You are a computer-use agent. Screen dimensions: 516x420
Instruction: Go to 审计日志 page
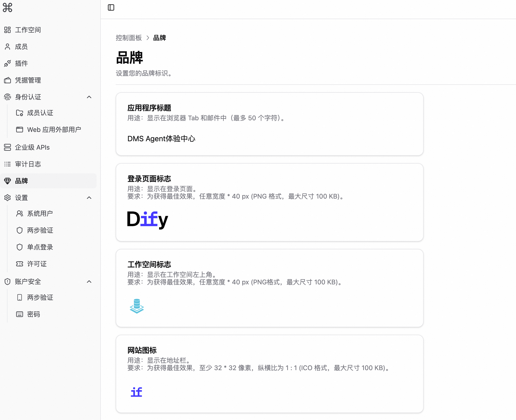pos(28,164)
